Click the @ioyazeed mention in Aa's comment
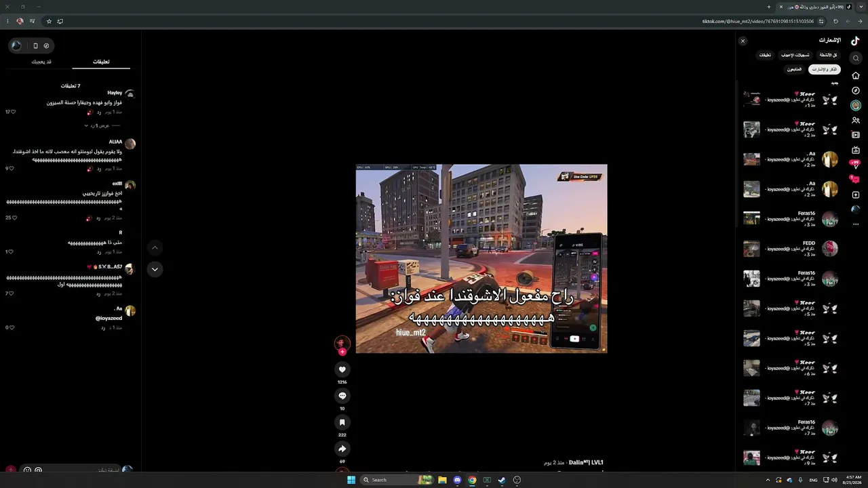 click(108, 318)
